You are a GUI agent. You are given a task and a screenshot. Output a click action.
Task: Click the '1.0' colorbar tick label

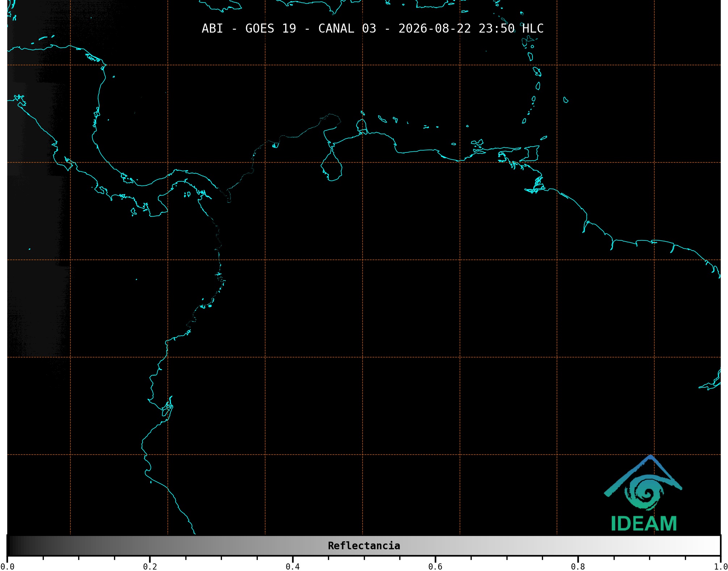(x=720, y=567)
